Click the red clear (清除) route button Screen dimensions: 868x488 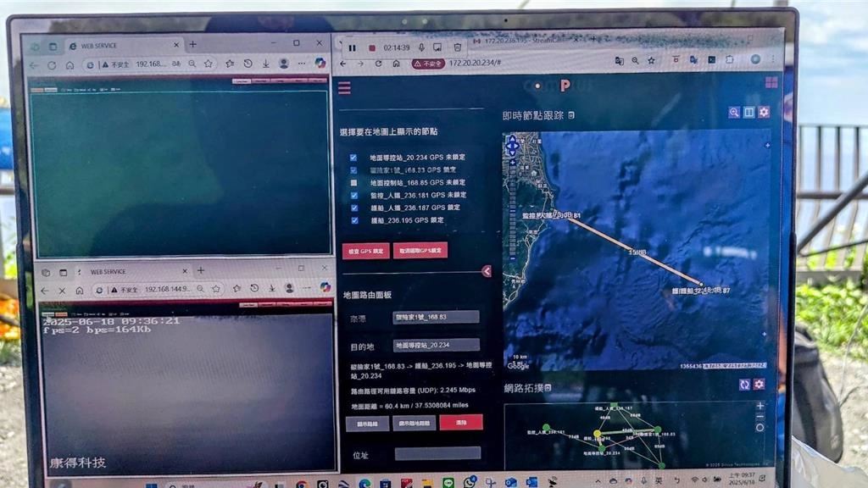460,422
